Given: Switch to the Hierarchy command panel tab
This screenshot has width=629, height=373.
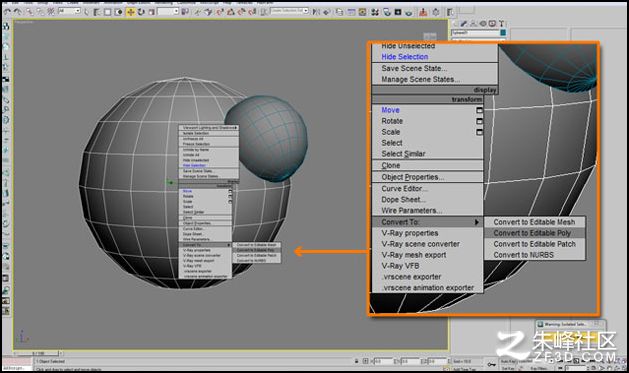Looking at the screenshot, I should tap(473, 24).
